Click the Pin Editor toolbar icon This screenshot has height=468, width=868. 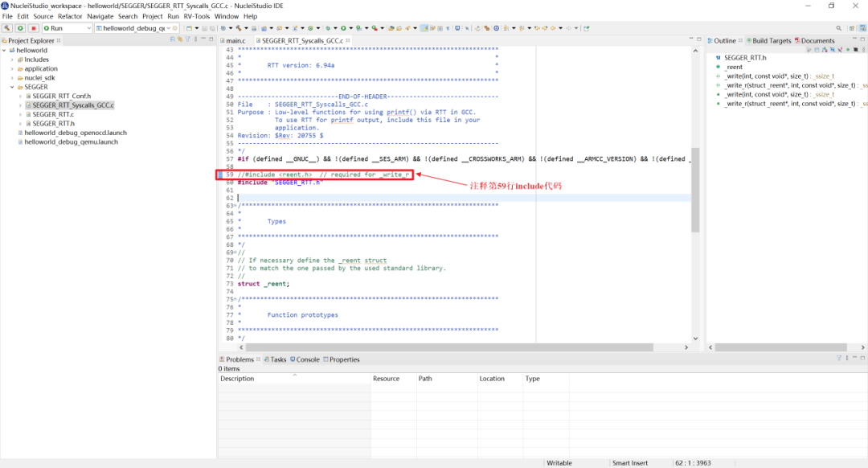pyautogui.click(x=586, y=28)
